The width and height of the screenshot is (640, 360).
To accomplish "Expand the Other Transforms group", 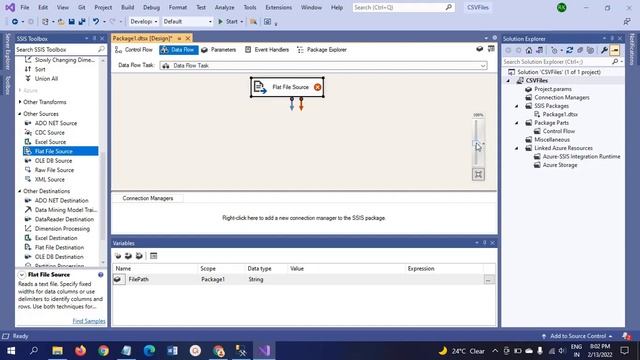I will [20, 102].
